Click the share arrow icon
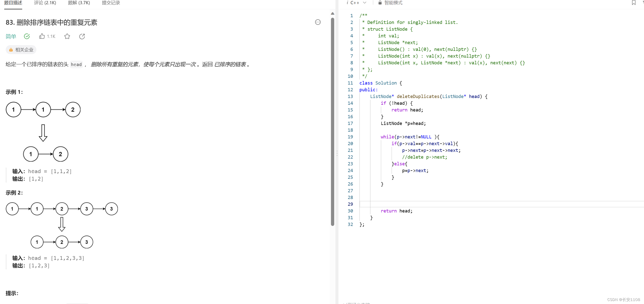Image resolution: width=644 pixels, height=304 pixels. click(x=82, y=36)
